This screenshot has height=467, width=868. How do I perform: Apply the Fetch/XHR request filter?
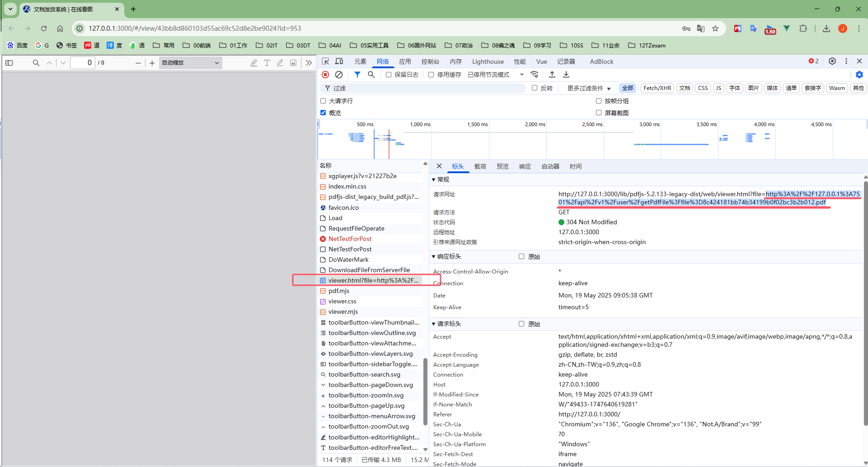point(657,88)
